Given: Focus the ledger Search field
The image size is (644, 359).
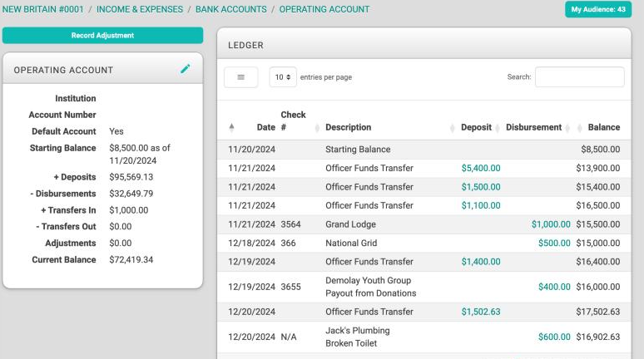Looking at the screenshot, I should [580, 77].
